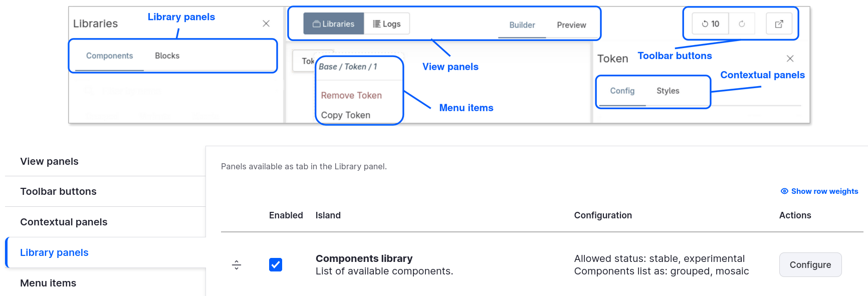Select Remove Token from the menu
The width and height of the screenshot is (868, 296).
tap(351, 95)
